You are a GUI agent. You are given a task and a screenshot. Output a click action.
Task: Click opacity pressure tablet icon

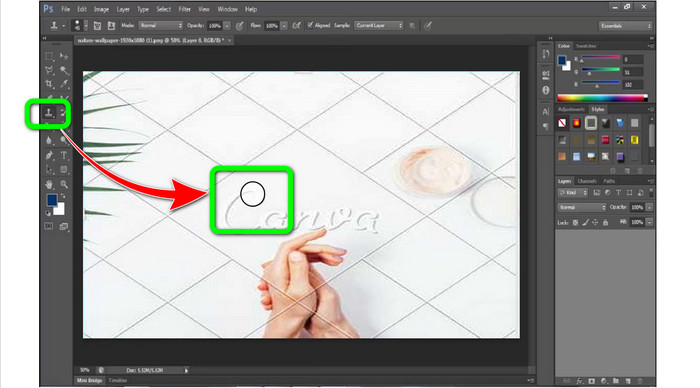pyautogui.click(x=240, y=26)
